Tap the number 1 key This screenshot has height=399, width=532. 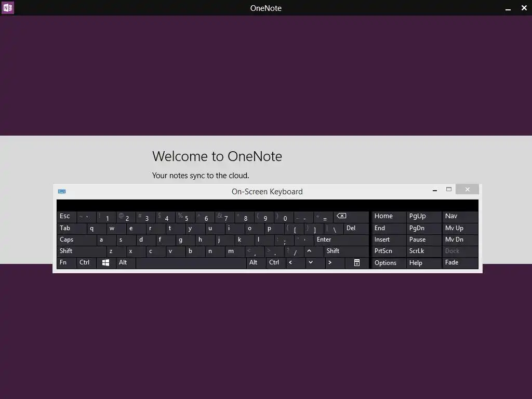106,217
